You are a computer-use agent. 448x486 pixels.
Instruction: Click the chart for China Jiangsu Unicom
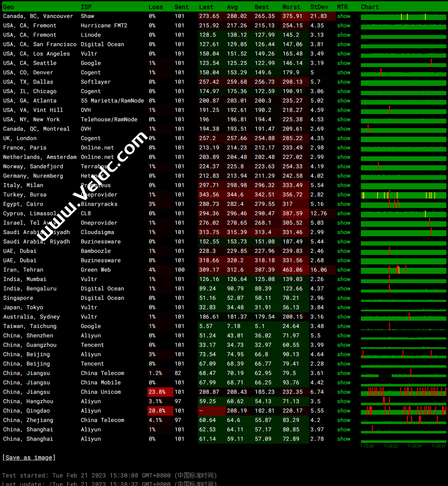(x=403, y=392)
